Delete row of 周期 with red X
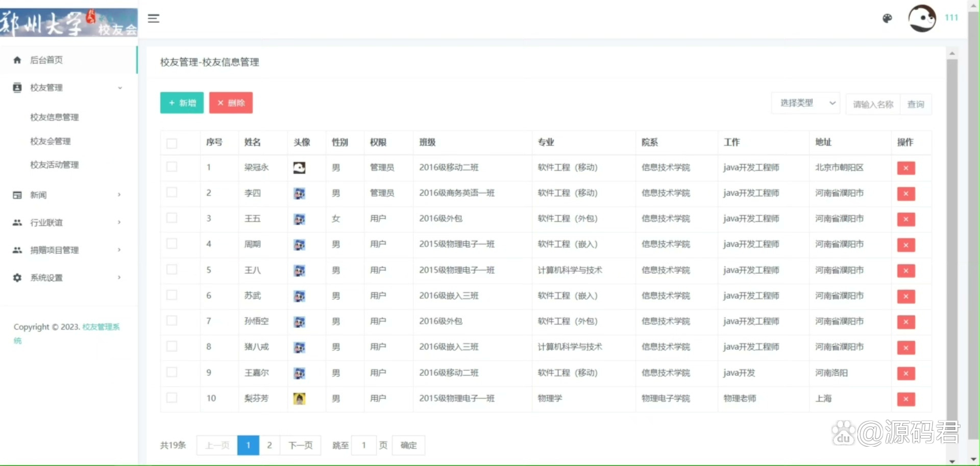 (x=906, y=245)
